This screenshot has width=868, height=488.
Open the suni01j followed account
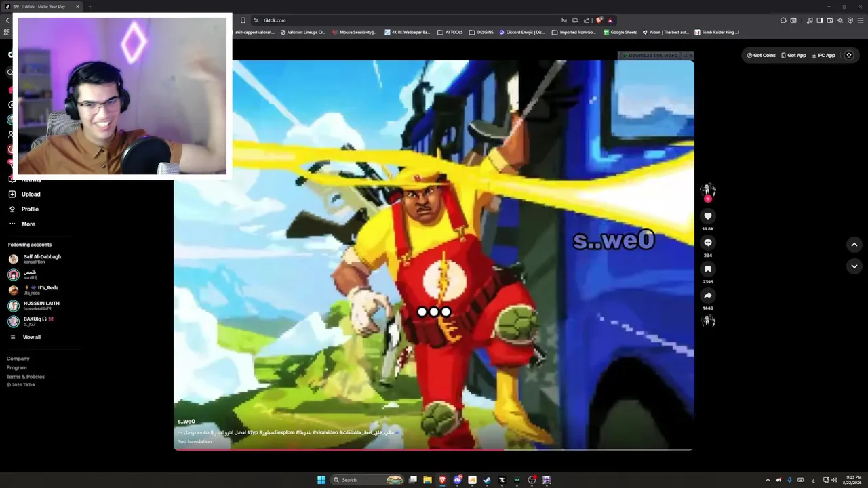coord(22,274)
